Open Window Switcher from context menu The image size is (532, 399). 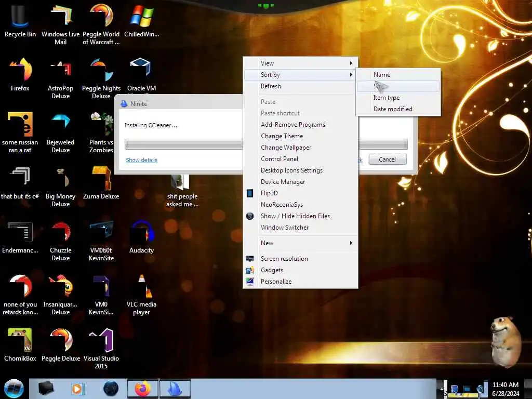[x=301, y=228]
